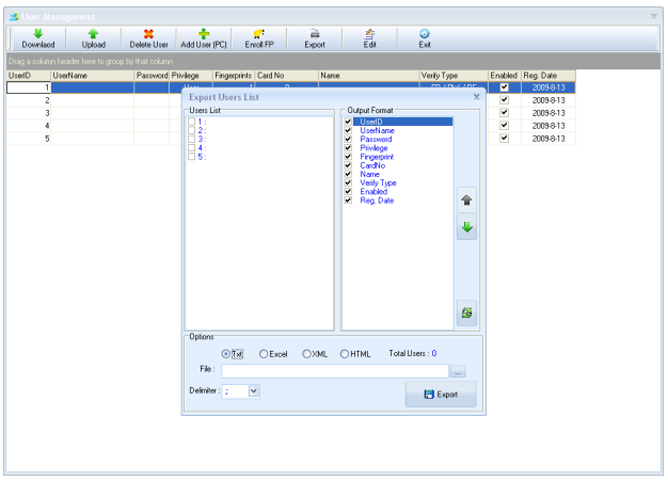668x481 pixels.
Task: Select the HTML format radio button
Action: (x=344, y=354)
